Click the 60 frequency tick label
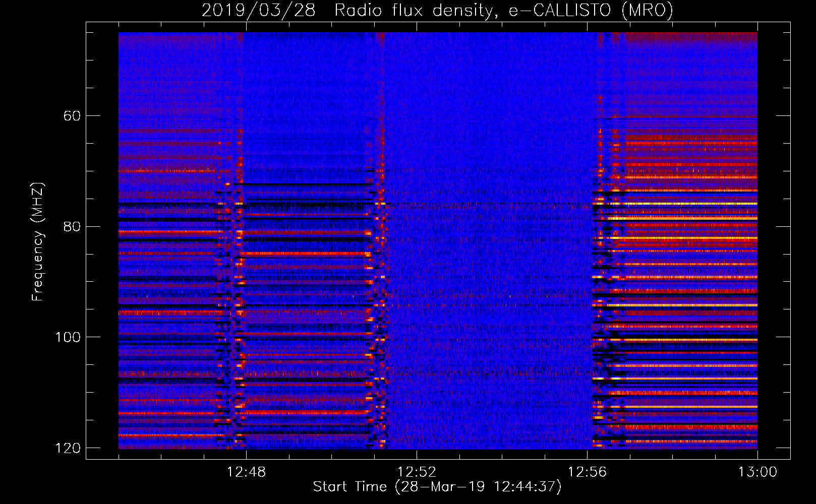This screenshot has width=816, height=504. click(72, 116)
